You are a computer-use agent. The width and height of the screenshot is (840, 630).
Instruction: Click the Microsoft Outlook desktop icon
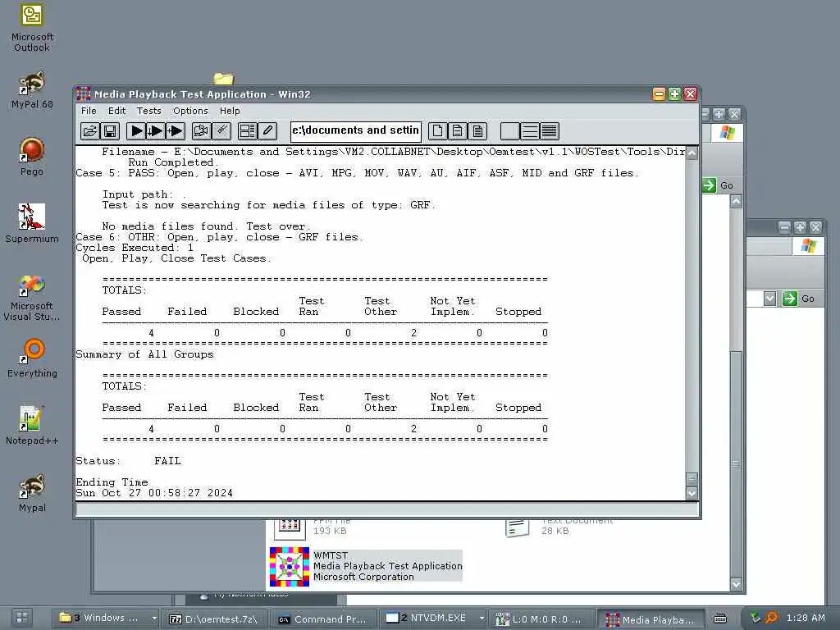(32, 15)
